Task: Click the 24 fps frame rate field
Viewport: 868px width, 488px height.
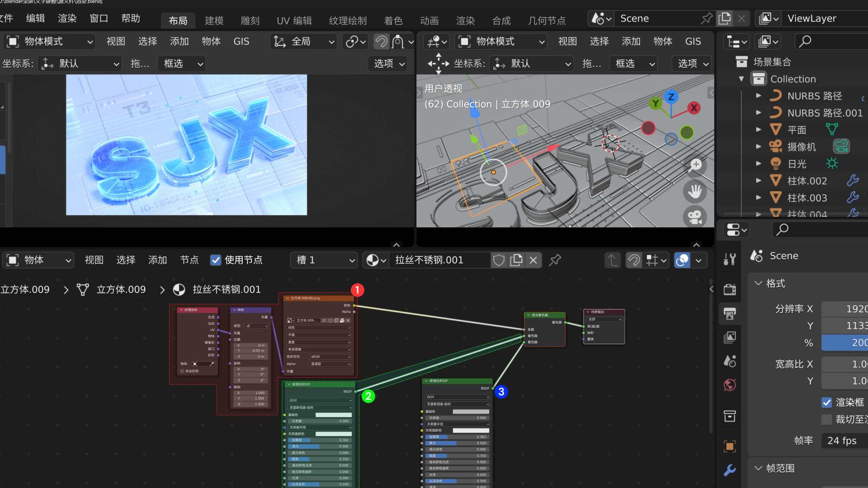Action: point(843,441)
